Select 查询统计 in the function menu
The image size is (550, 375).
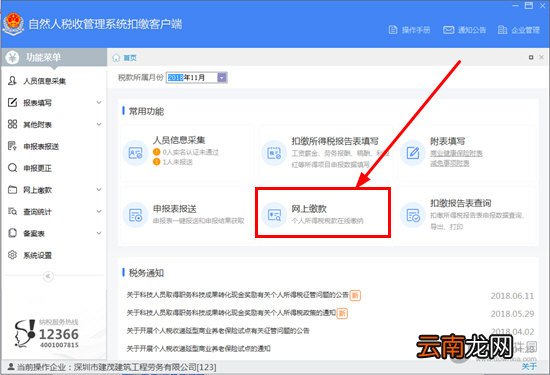(x=37, y=212)
